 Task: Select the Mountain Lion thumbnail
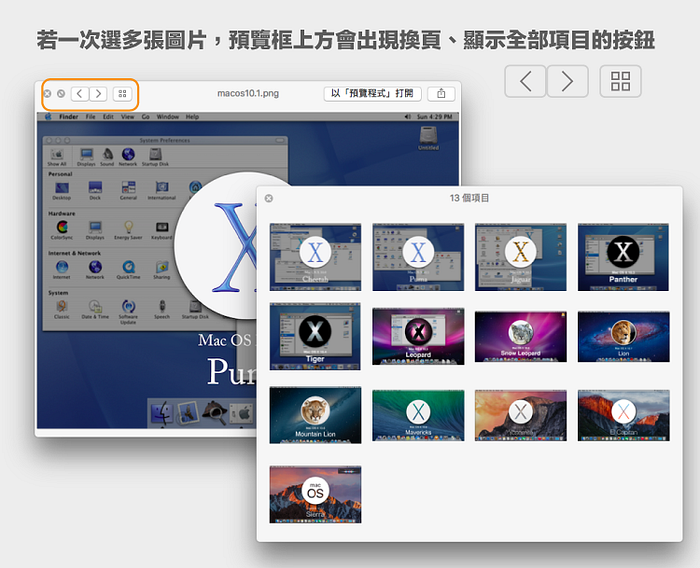pyautogui.click(x=315, y=415)
